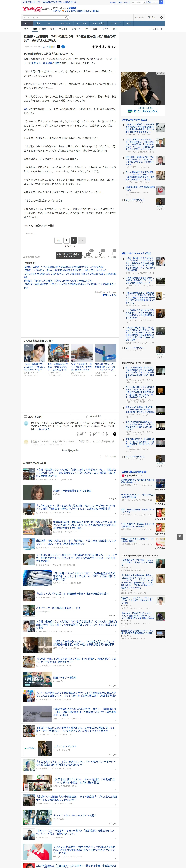Go to the previous page with 前へ
This screenshot has width=186, height=868.
click(x=59, y=240)
